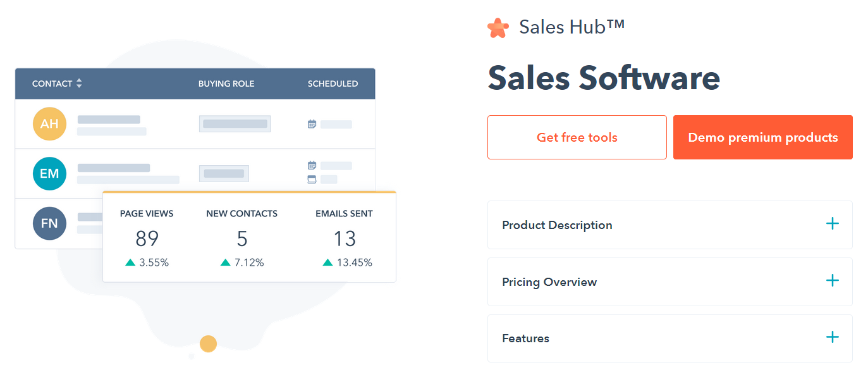Select the AH contact avatar
Screen dimensions: 868x384
[49, 124]
